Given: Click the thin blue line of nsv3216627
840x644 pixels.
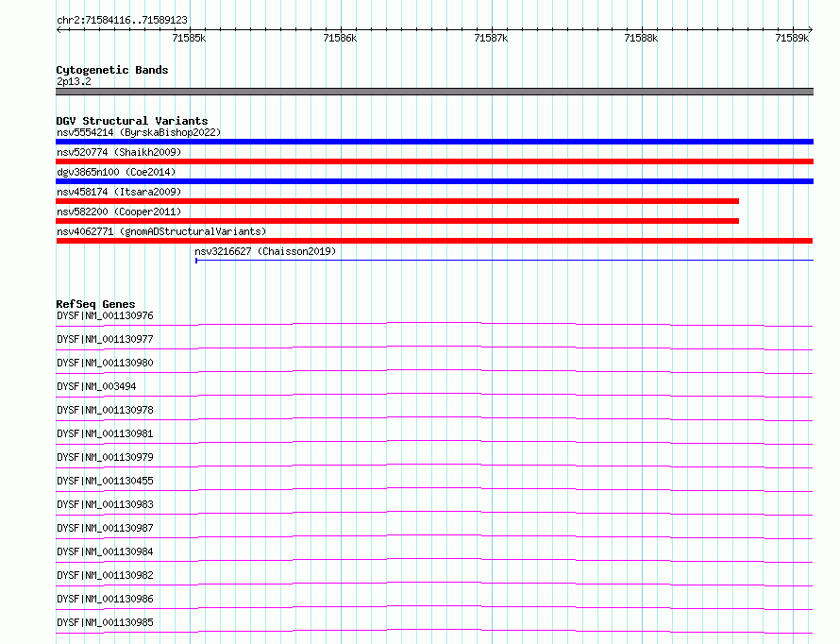Looking at the screenshot, I should click(505, 261).
